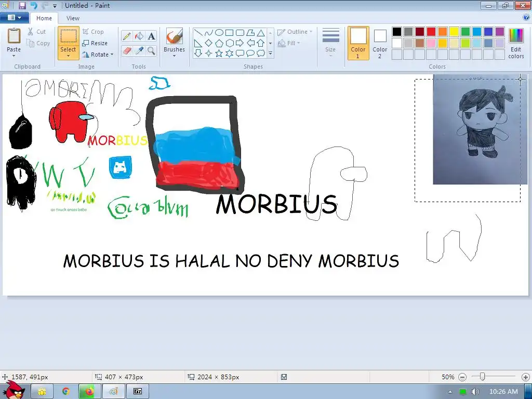Select the Fill with color bucket tool
The image size is (532, 399).
click(x=139, y=36)
